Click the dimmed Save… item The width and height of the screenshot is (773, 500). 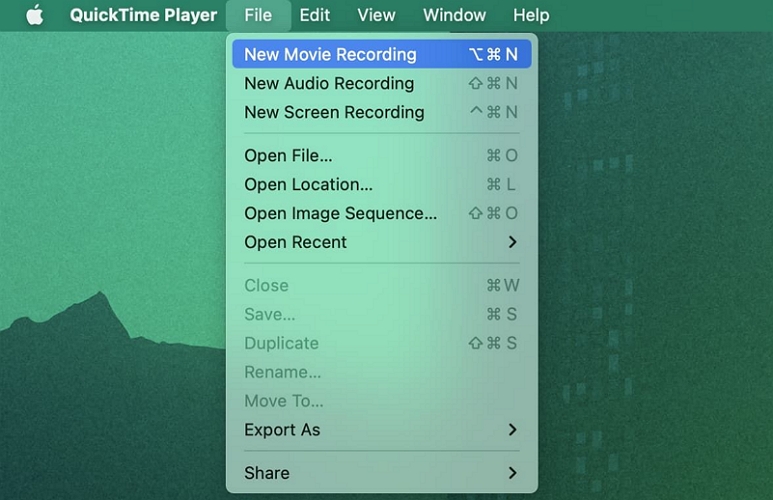pyautogui.click(x=382, y=314)
